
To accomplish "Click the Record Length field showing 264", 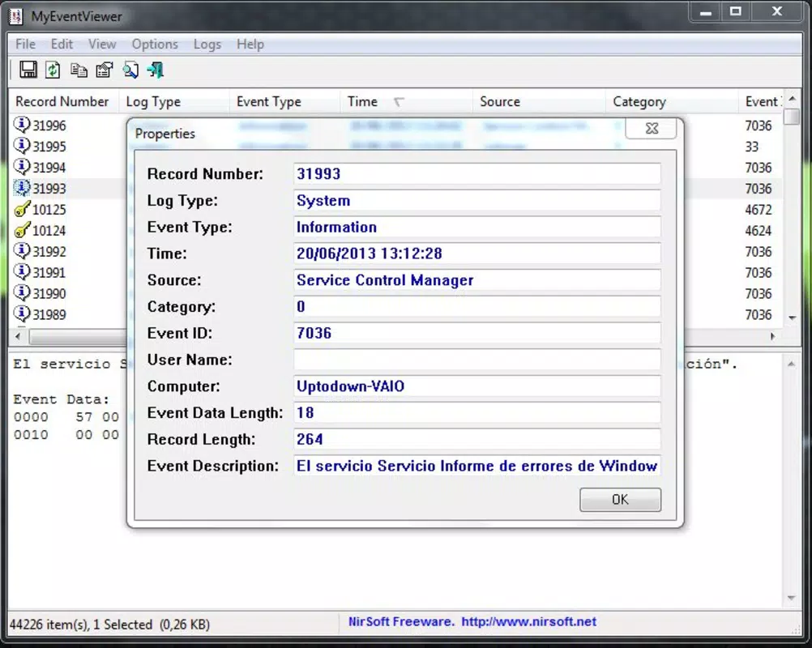I will [x=477, y=439].
